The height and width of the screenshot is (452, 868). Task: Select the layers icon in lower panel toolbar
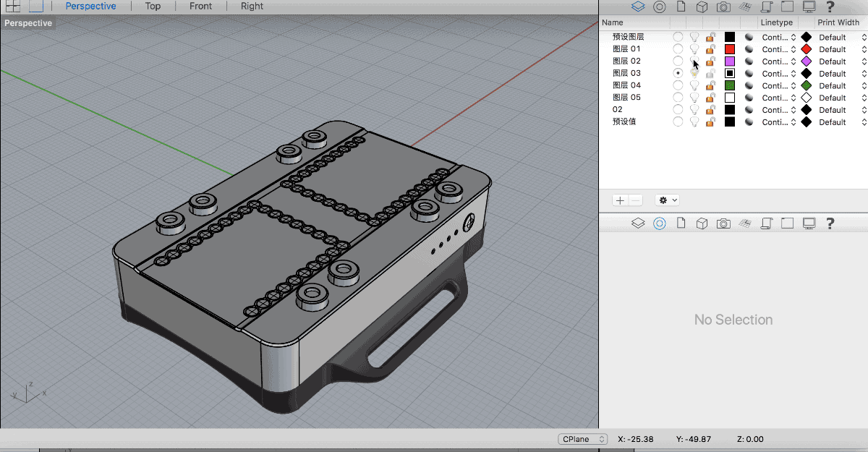(637, 224)
